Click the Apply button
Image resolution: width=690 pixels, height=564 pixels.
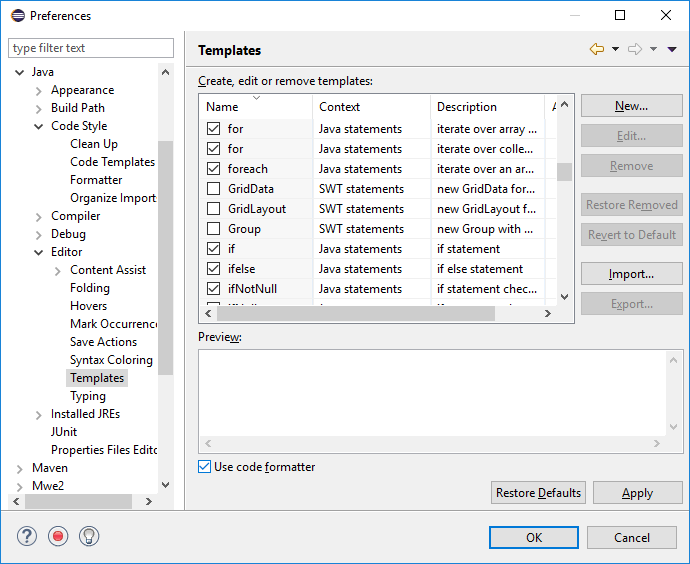637,492
